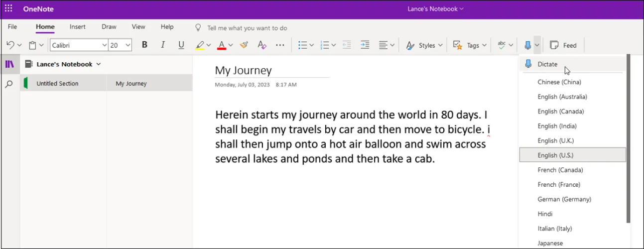The width and height of the screenshot is (644, 249).
Task: Click the Clear Formatting icon
Action: coord(262,45)
